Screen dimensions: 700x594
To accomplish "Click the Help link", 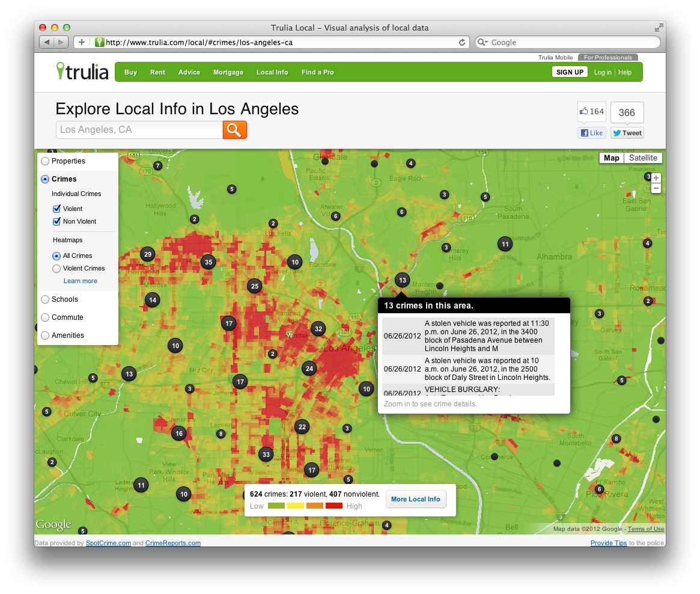I will 624,72.
